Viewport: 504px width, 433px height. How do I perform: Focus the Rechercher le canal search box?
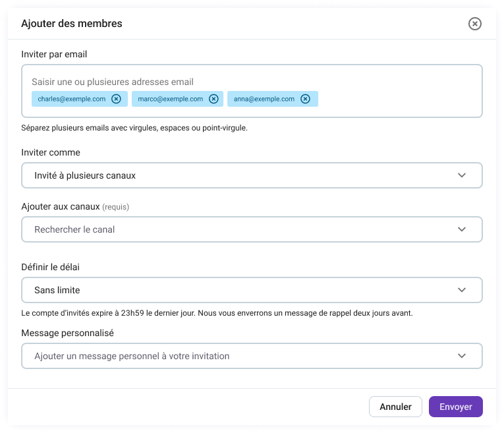tap(237, 229)
